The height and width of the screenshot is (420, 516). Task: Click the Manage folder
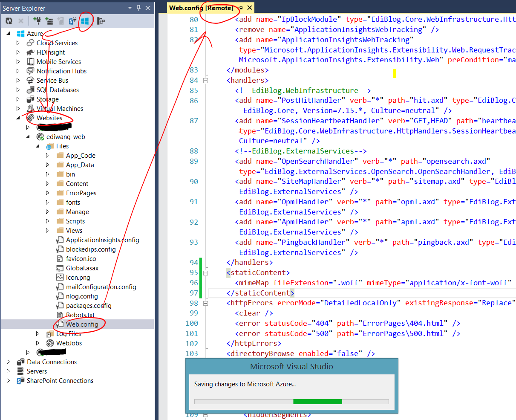pos(77,211)
